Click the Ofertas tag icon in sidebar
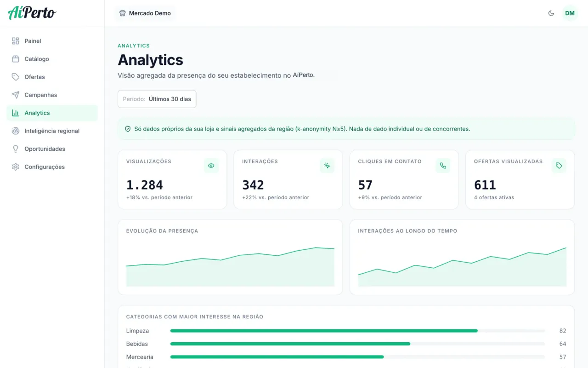The height and width of the screenshot is (368, 588). (x=16, y=77)
